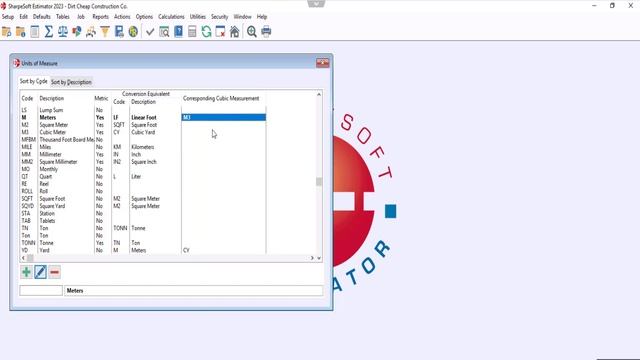Open the Utilities menu

click(198, 17)
